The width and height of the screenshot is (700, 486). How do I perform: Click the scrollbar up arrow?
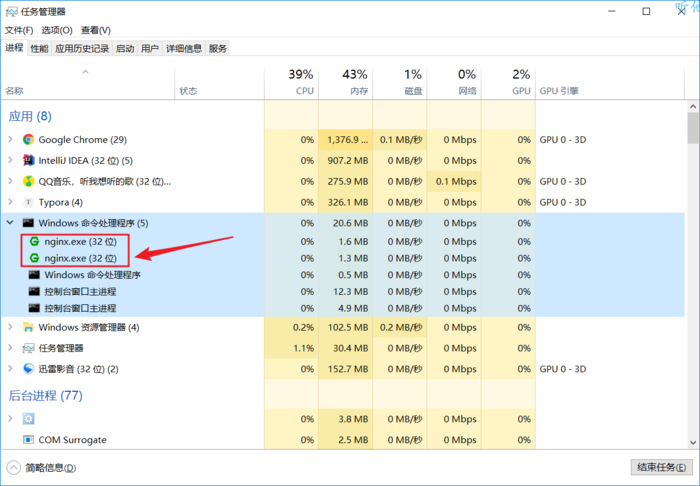[x=693, y=107]
